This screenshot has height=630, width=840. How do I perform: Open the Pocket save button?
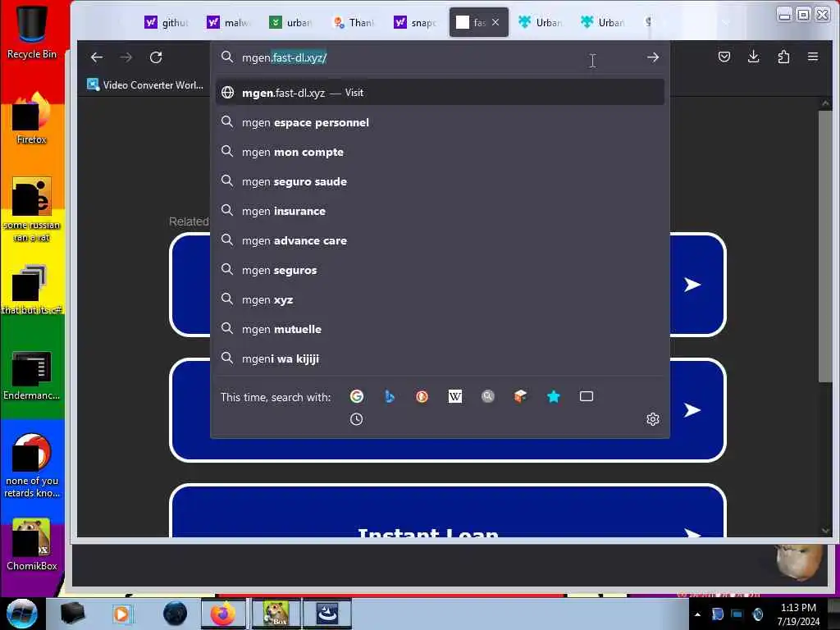click(x=724, y=57)
